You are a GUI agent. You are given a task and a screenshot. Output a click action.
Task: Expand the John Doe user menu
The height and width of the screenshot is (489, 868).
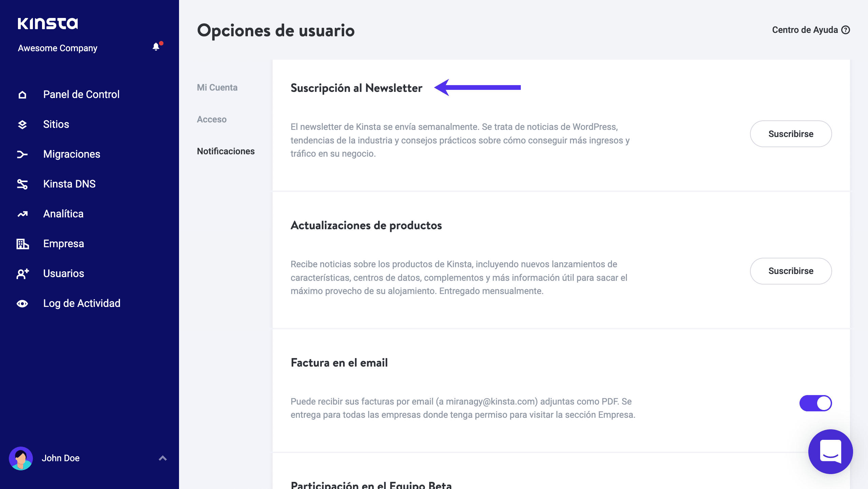(x=163, y=458)
